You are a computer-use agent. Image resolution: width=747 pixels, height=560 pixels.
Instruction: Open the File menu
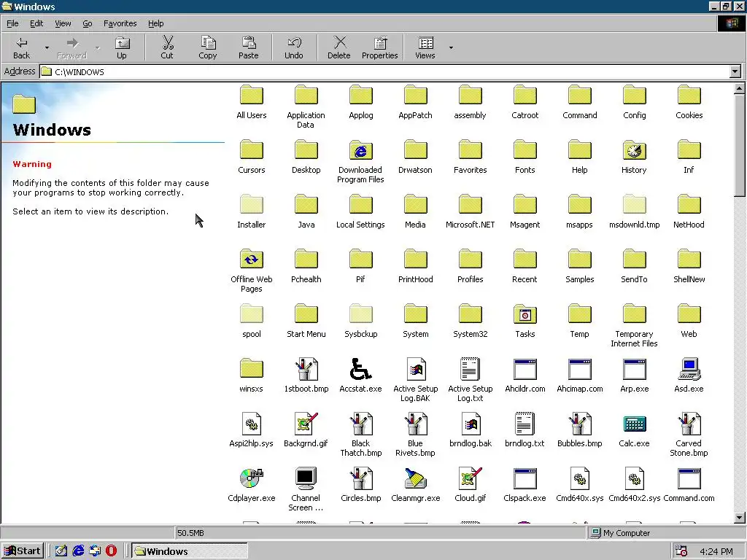coord(12,23)
